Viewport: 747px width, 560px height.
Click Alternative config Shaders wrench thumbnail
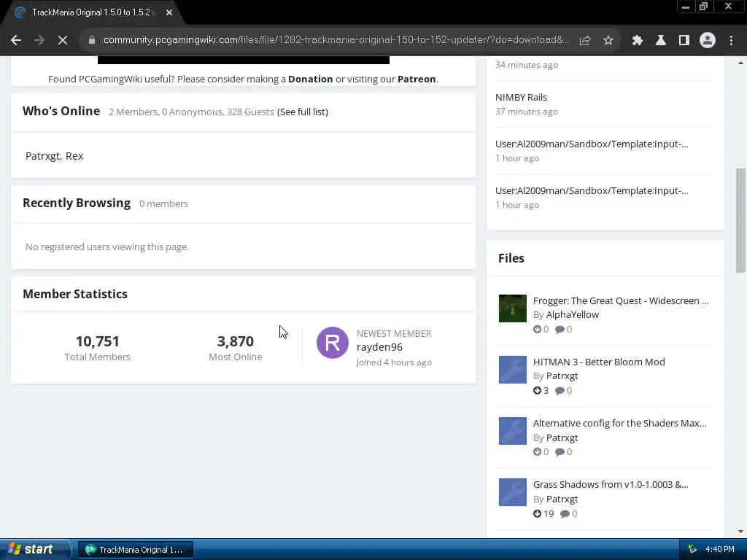pos(512,431)
